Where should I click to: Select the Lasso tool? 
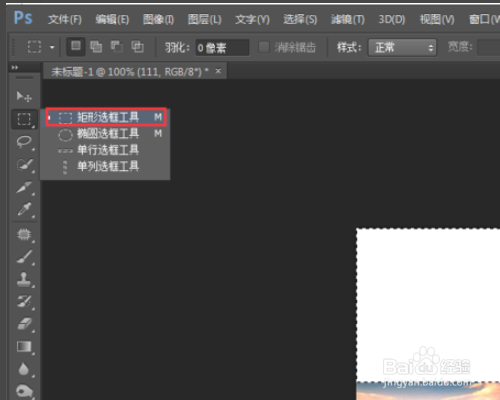(x=24, y=141)
